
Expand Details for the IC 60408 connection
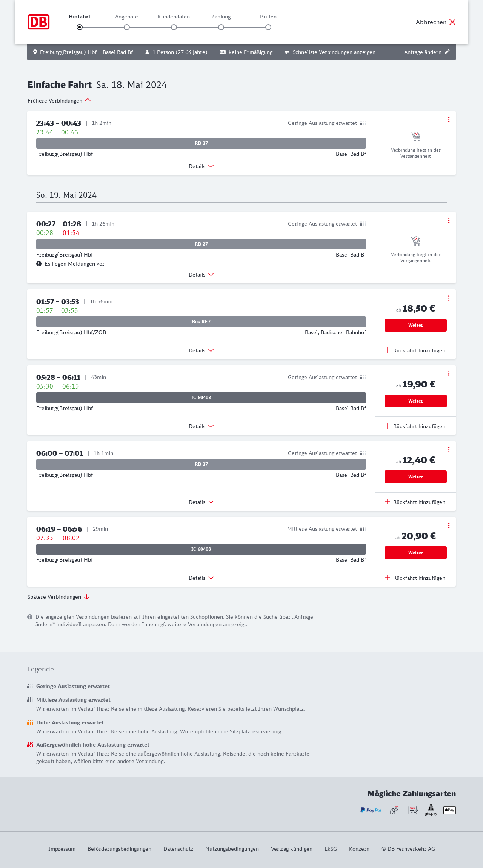coord(201,578)
